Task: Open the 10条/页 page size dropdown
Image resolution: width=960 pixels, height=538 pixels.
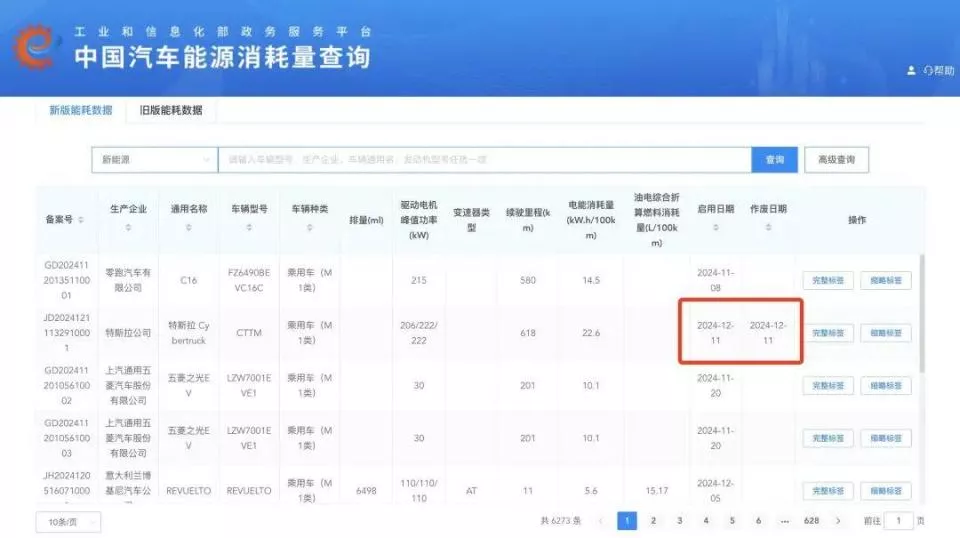Action: [x=68, y=521]
